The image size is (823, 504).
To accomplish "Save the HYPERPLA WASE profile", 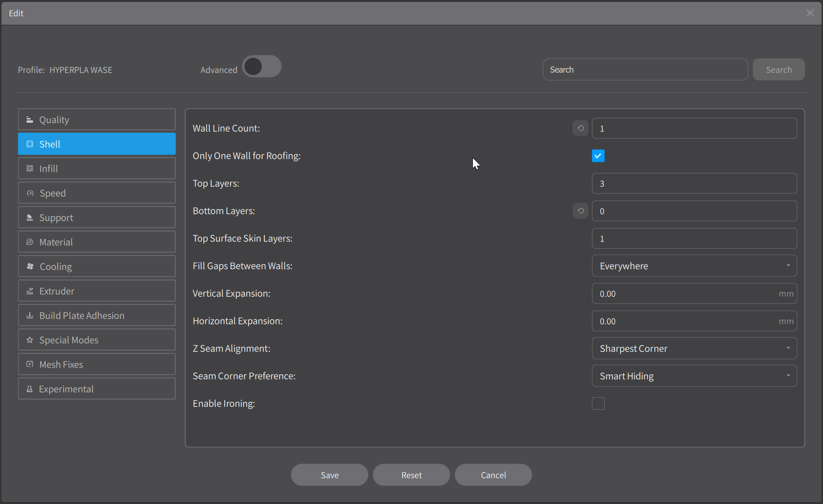I will (x=329, y=475).
